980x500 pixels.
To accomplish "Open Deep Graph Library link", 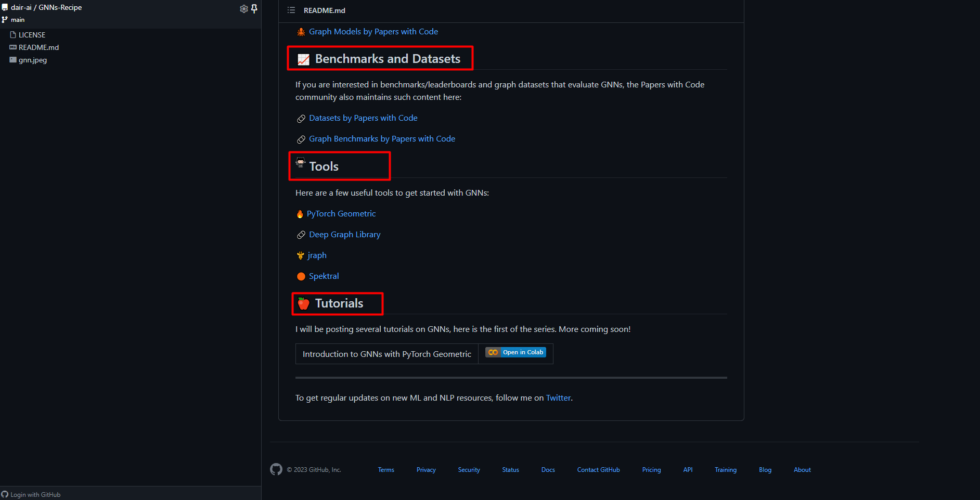I will click(x=345, y=235).
